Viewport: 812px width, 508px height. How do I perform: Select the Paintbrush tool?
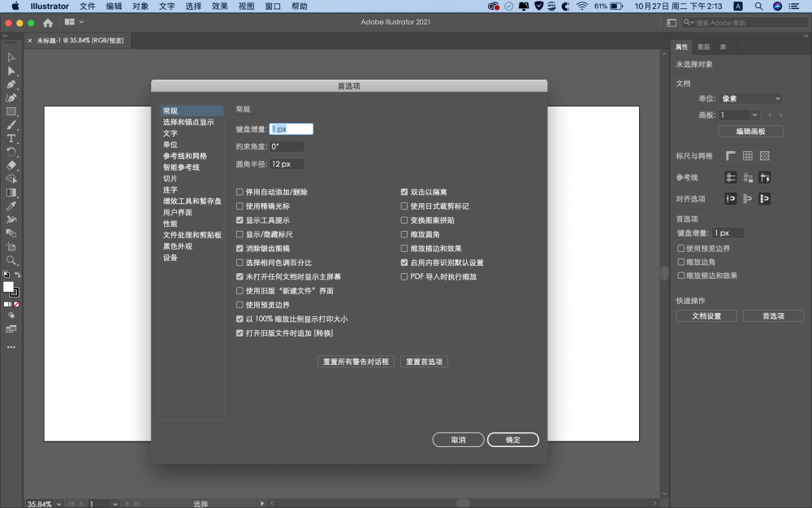coord(11,125)
